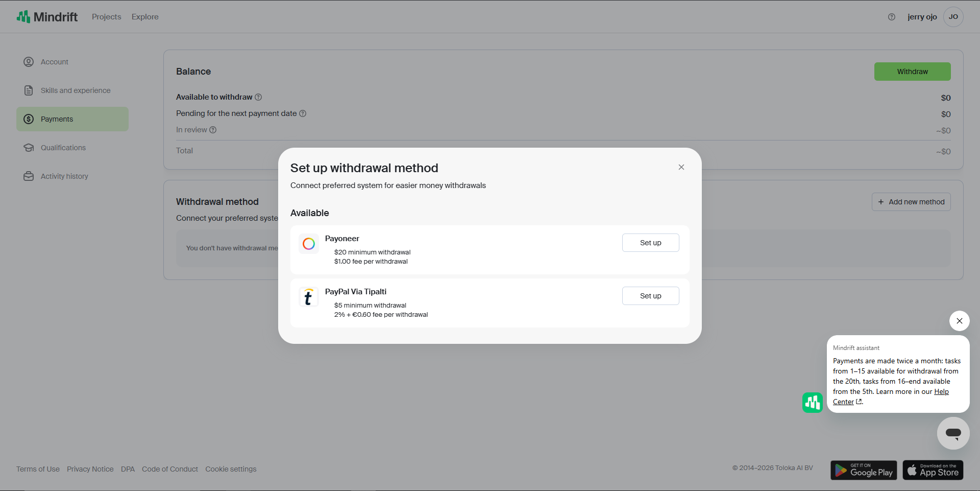
Task: View Activity history section
Action: pos(72,176)
